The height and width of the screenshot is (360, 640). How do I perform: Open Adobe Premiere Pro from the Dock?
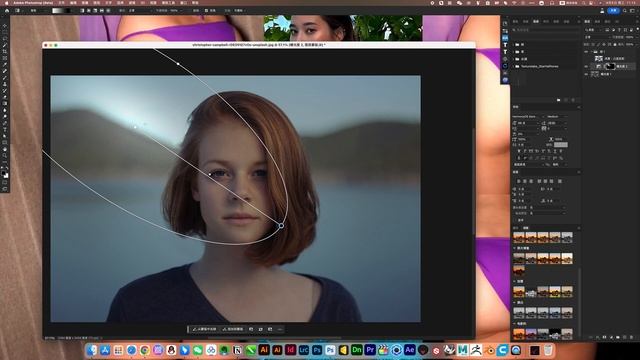pos(370,350)
